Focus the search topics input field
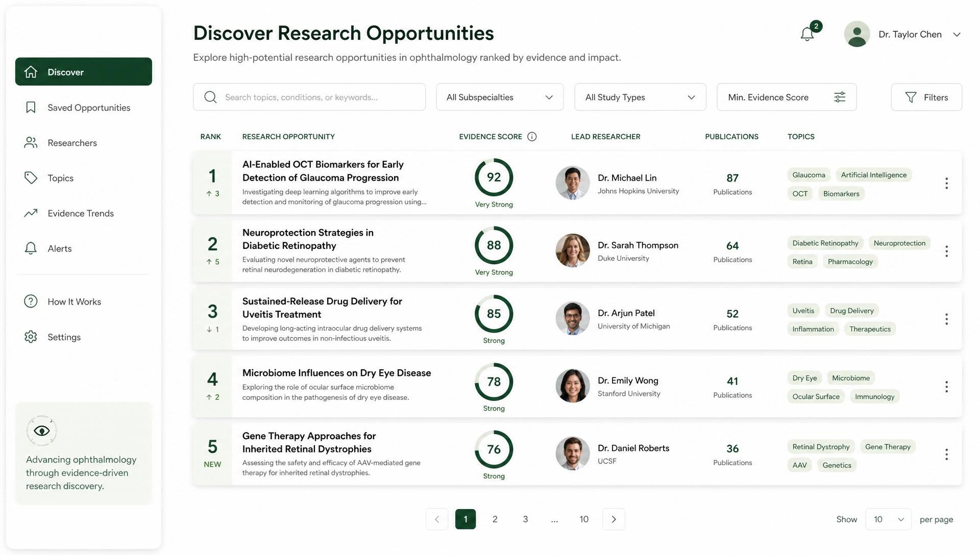980x555 pixels. [309, 97]
